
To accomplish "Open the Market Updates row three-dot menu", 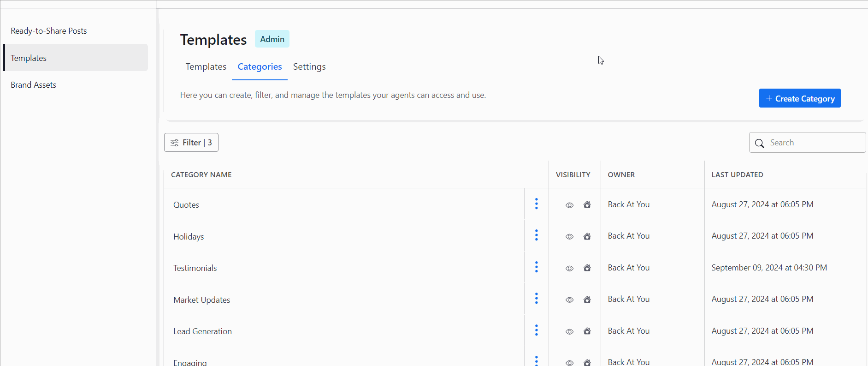I will coord(536,299).
